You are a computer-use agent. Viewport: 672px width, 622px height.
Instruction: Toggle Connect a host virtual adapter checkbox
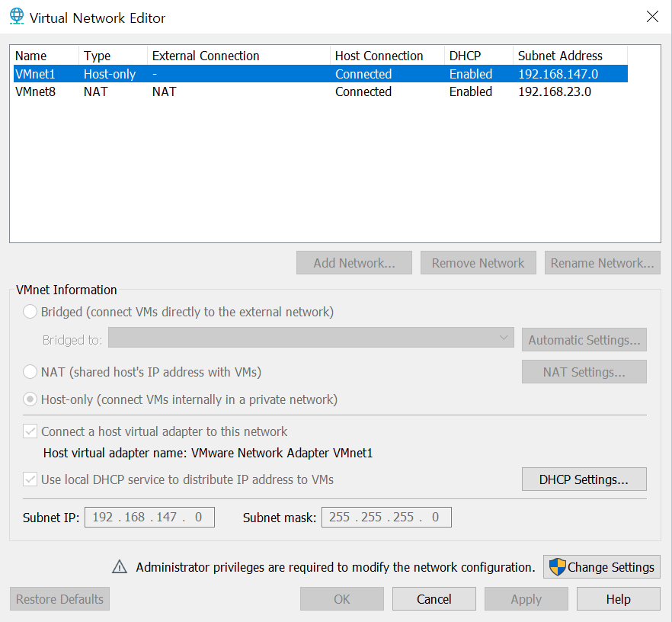coord(30,431)
